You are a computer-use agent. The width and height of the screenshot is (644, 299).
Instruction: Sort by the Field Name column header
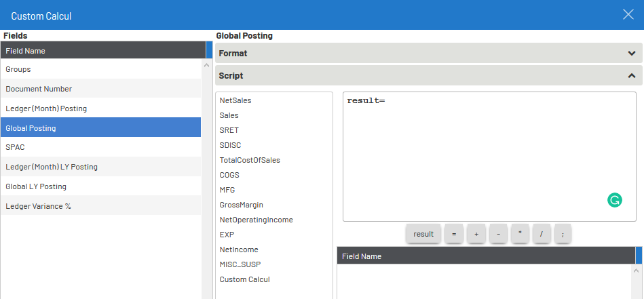point(102,50)
